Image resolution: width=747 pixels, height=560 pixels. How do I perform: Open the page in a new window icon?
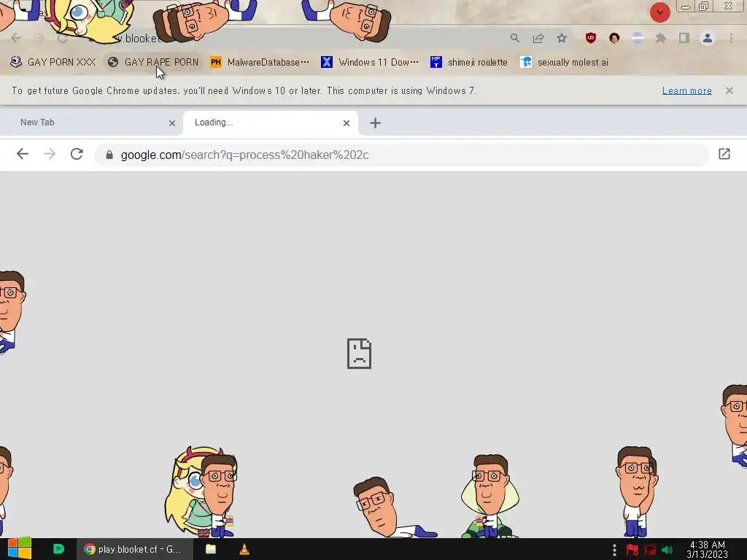click(x=724, y=154)
